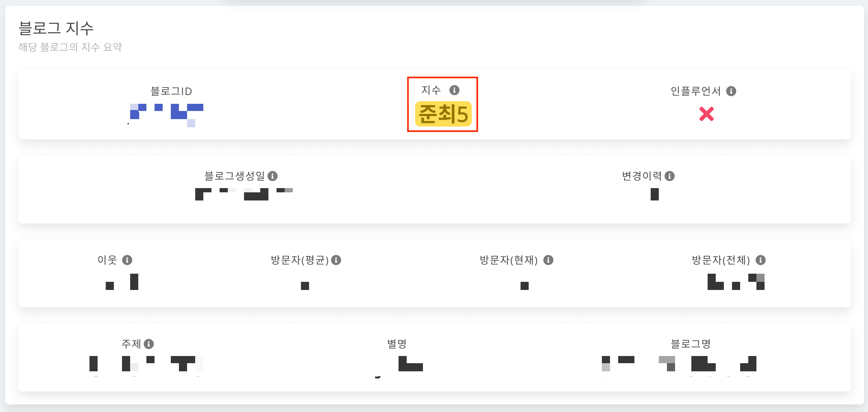The width and height of the screenshot is (868, 412).
Task: Click the 블로그생성일 info icon
Action: (273, 176)
